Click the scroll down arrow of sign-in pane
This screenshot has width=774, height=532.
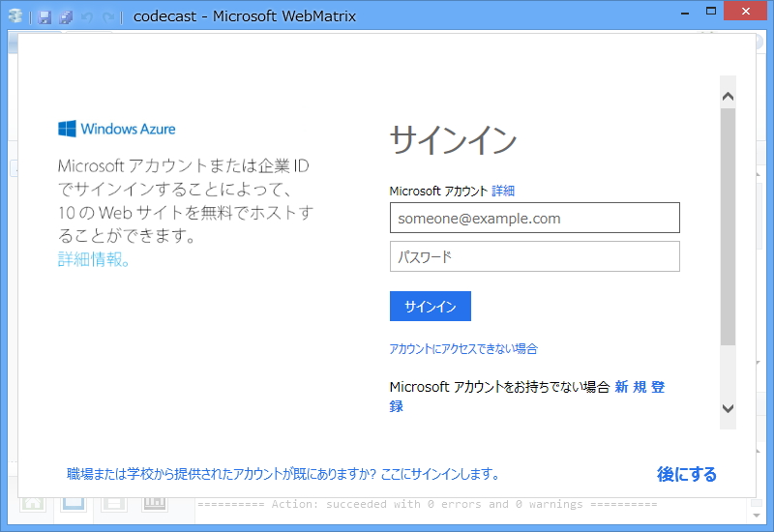[728, 408]
